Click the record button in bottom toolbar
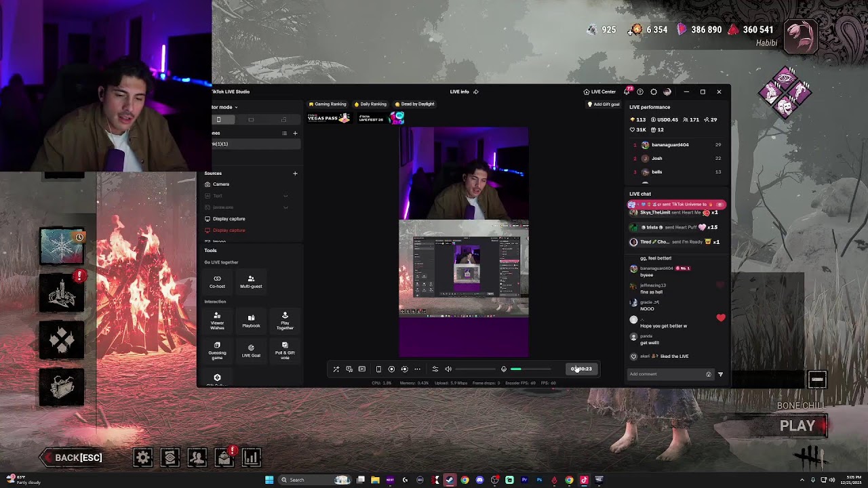The height and width of the screenshot is (488, 868). 391,369
